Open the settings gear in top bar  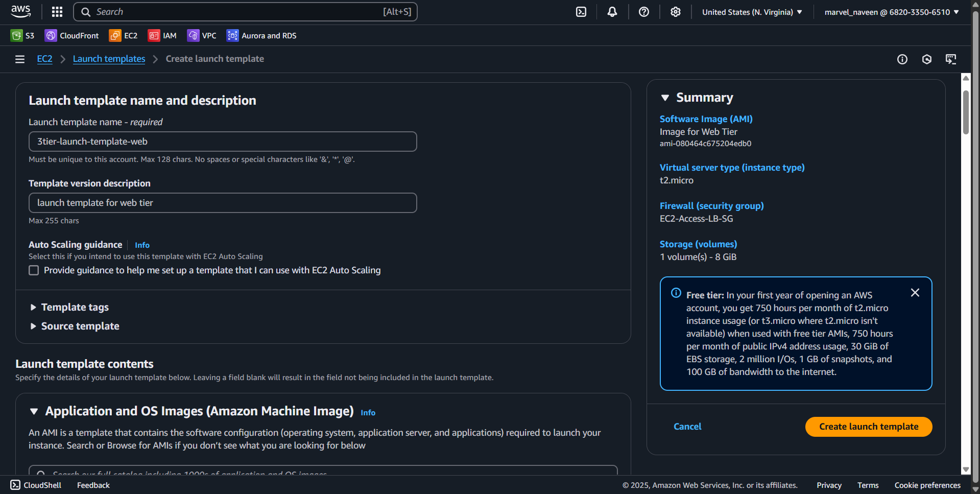point(676,12)
